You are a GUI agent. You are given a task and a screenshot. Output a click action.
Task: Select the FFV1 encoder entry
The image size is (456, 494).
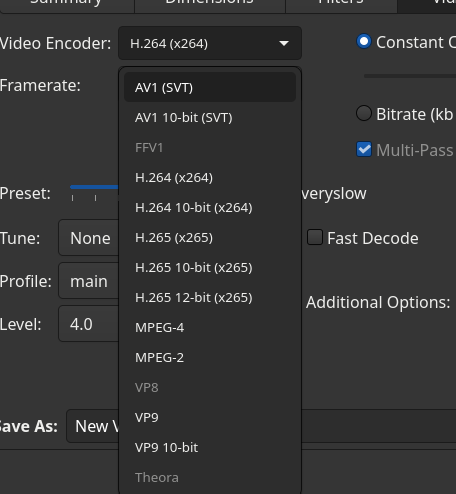click(210, 148)
